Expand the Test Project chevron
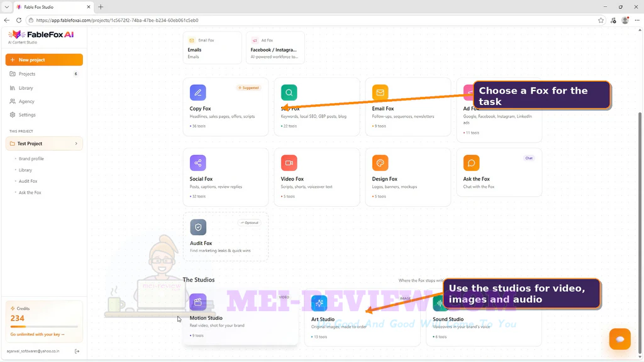Screen dimensions: 644x362 coord(76,144)
